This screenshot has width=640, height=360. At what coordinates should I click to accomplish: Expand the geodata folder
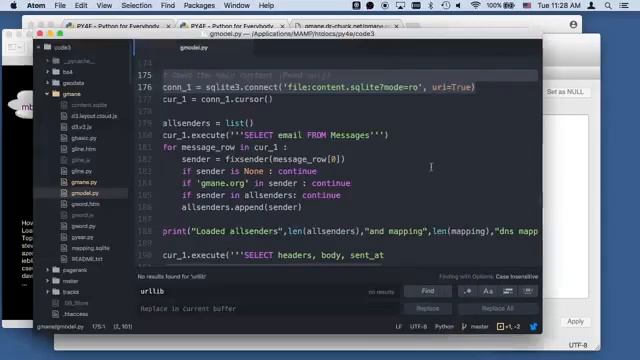(47, 83)
